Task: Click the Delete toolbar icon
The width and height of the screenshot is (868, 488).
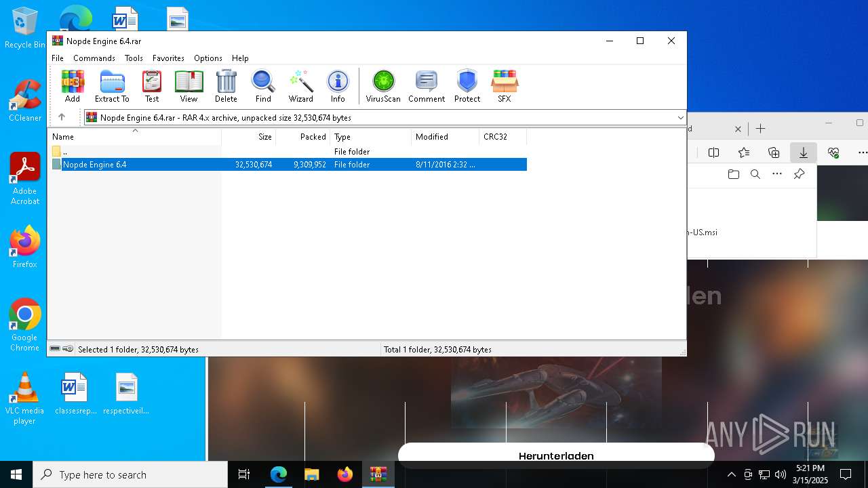Action: (226, 86)
